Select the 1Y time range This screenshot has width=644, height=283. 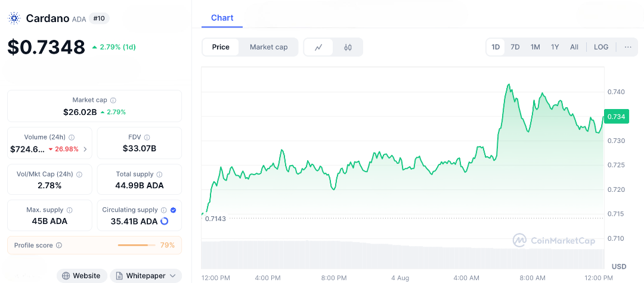(x=555, y=47)
